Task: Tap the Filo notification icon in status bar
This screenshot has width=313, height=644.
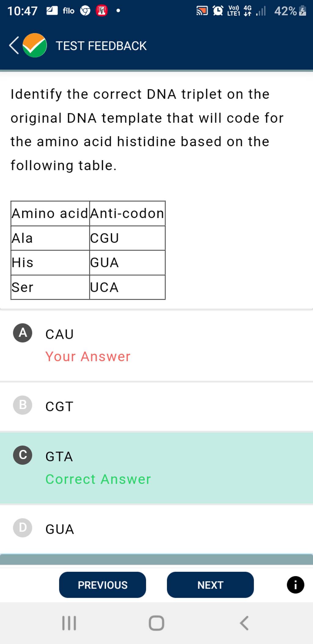Action: point(68,11)
